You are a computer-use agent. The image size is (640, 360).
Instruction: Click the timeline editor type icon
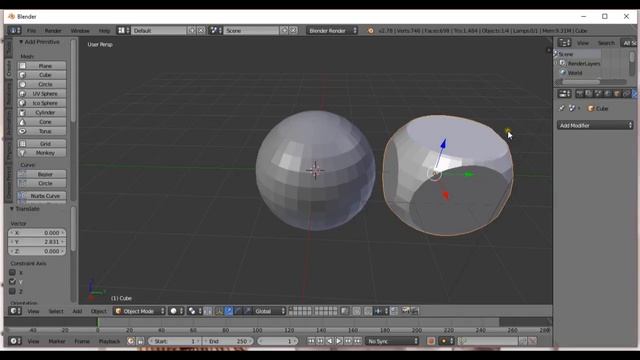pos(15,341)
